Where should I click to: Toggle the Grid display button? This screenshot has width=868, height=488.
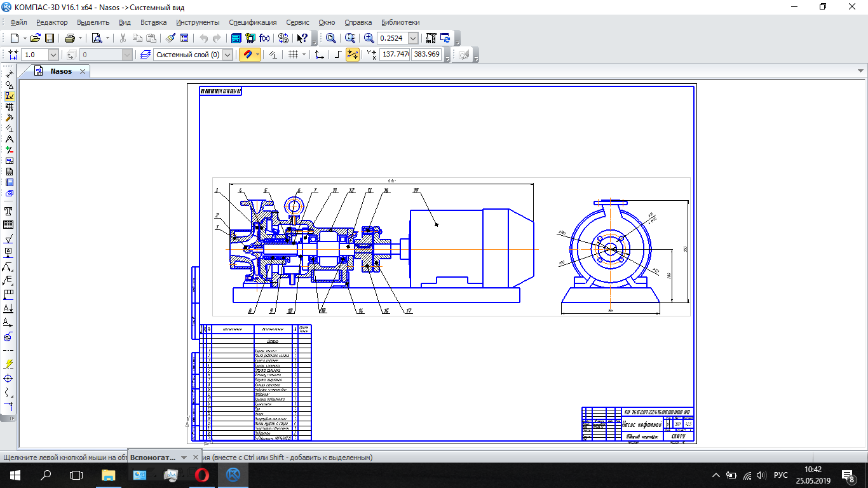(x=293, y=55)
